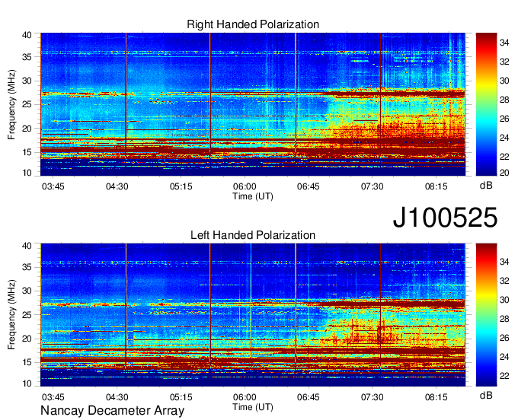Image resolution: width=518 pixels, height=420 pixels.
Task: Click the 20 MHz frequency tick of Left Handed plot
Action: (x=27, y=339)
